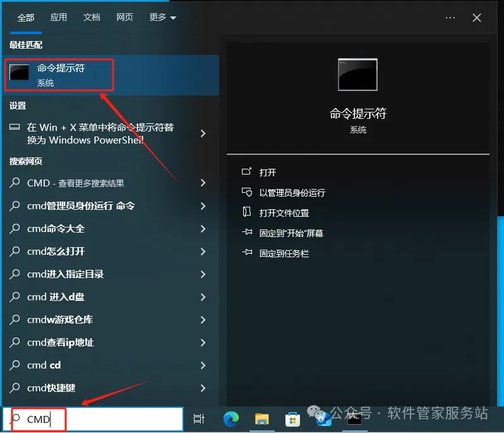Close the search panel with X
504x433 pixels.
point(477,18)
